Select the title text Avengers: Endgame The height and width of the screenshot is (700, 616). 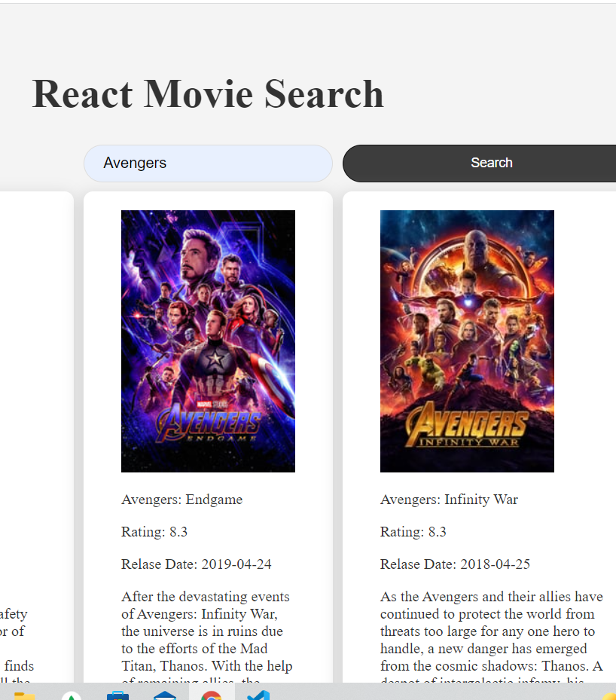coord(182,499)
